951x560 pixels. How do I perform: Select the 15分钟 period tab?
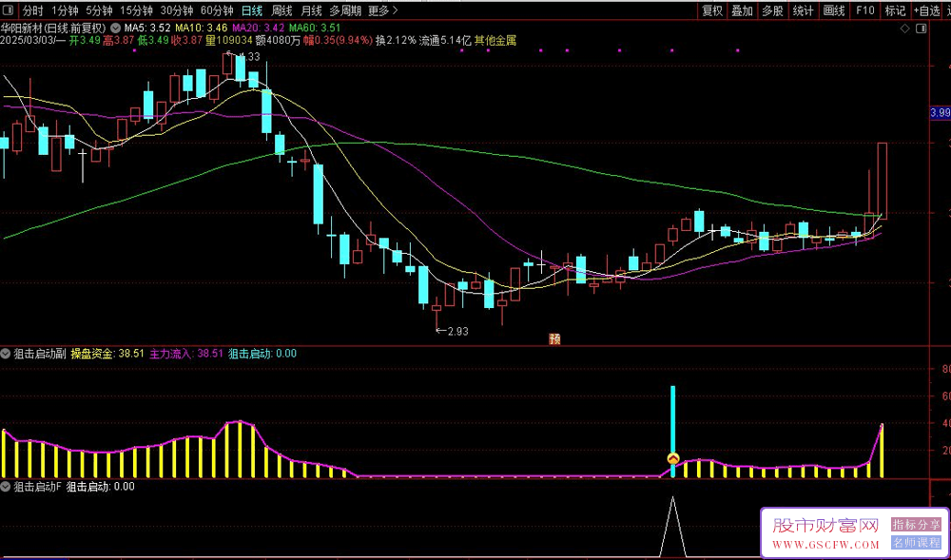click(x=136, y=10)
